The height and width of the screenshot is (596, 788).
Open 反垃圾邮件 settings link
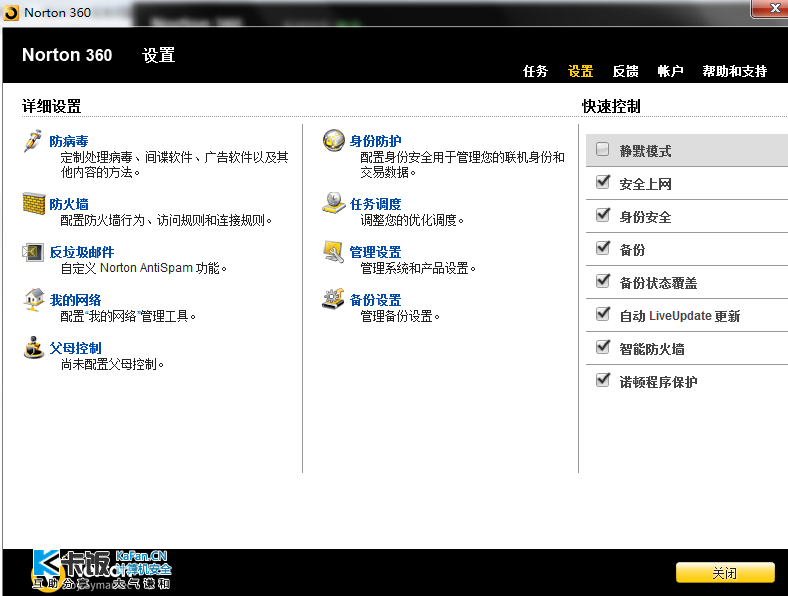[82, 252]
